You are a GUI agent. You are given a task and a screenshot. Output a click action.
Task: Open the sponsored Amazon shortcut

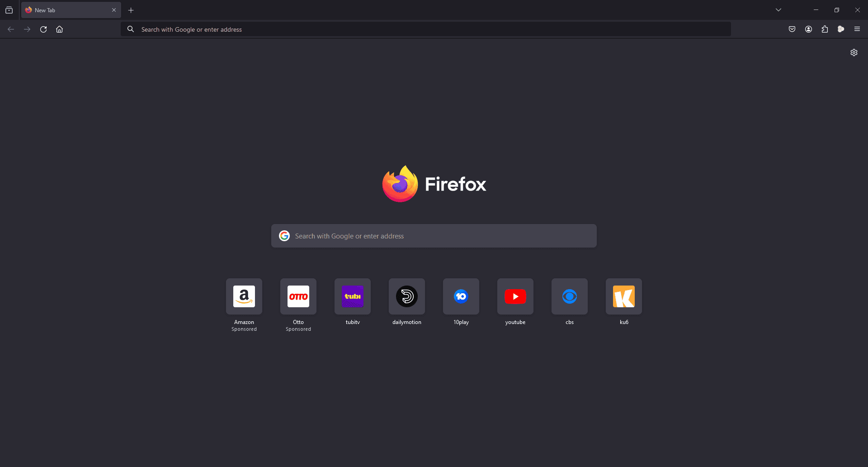244,296
